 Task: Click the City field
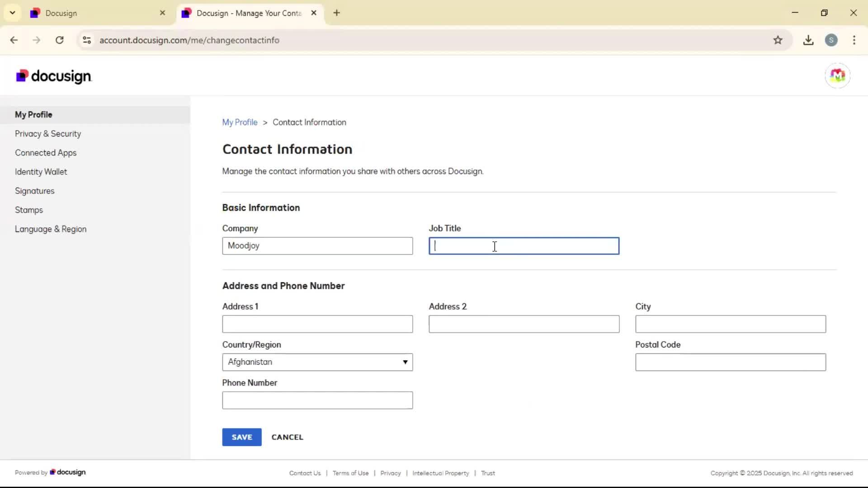tap(731, 324)
